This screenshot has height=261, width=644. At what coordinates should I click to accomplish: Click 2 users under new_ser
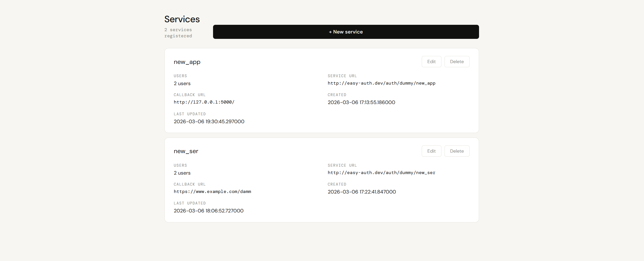point(182,173)
